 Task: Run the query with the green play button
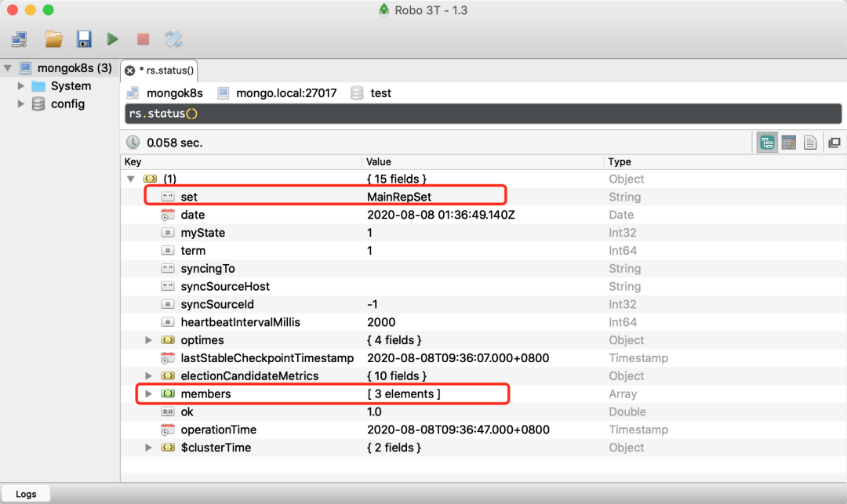click(112, 39)
